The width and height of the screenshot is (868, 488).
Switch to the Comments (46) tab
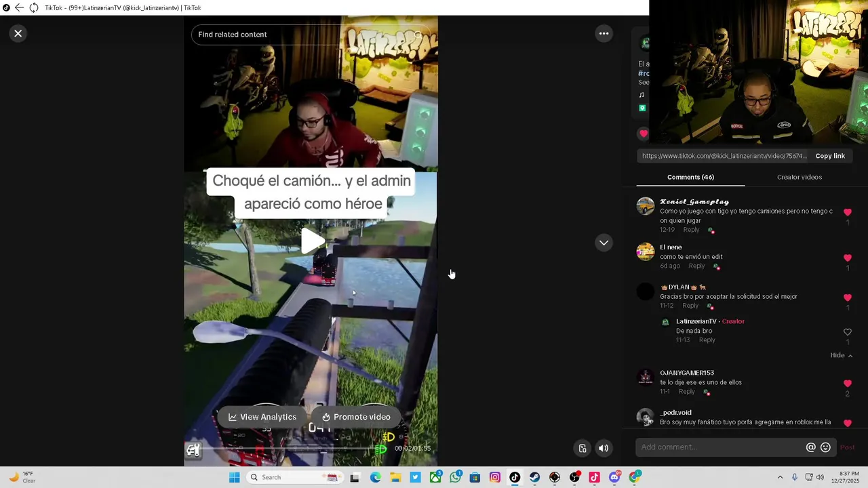pos(690,177)
